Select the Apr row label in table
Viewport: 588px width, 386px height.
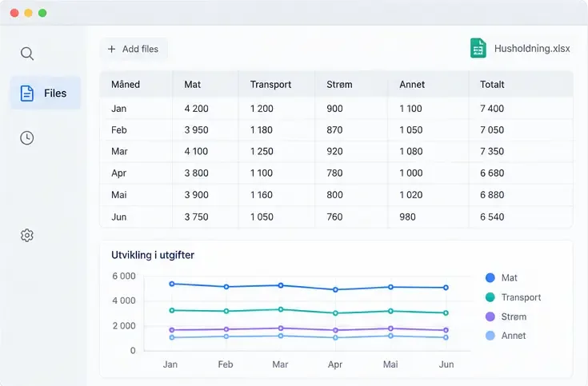pos(119,173)
